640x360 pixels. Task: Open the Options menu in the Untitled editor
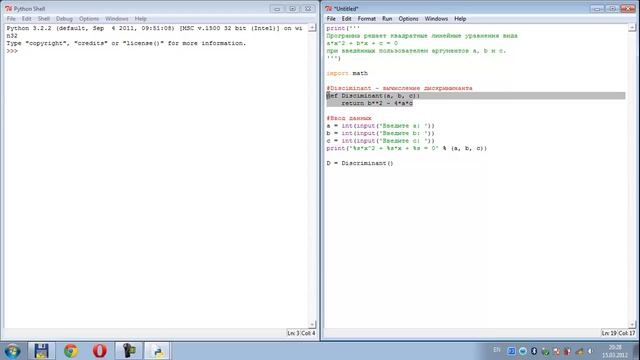pyautogui.click(x=408, y=19)
